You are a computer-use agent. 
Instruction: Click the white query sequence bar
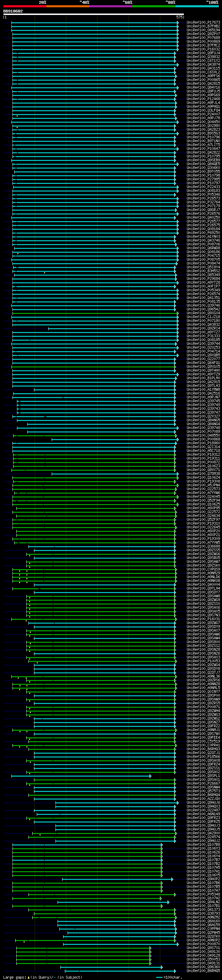coord(94,15)
